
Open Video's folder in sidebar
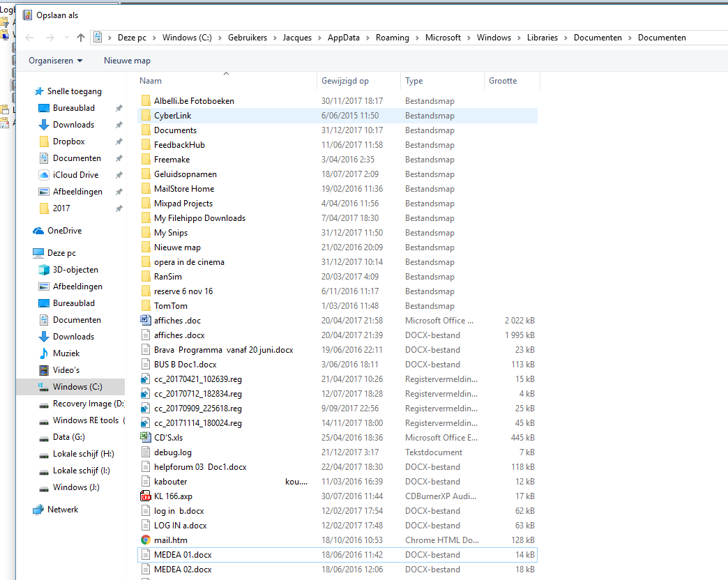click(x=60, y=369)
